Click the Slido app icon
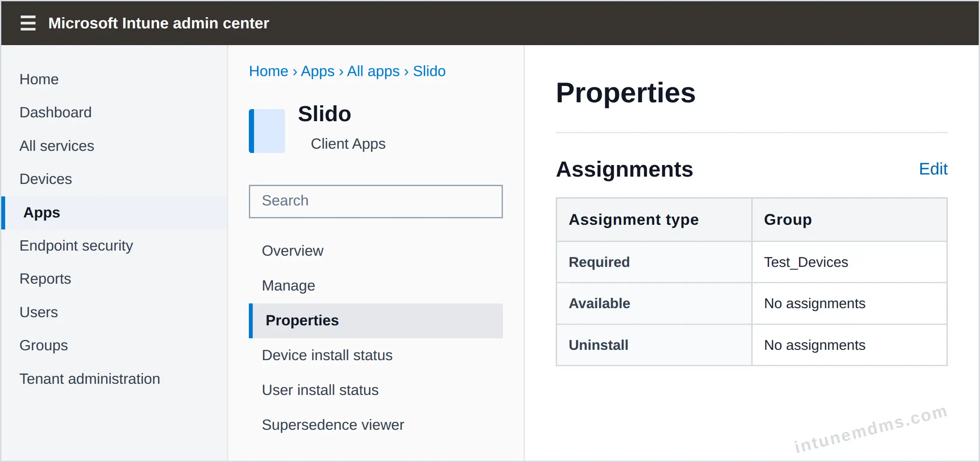 point(267,131)
